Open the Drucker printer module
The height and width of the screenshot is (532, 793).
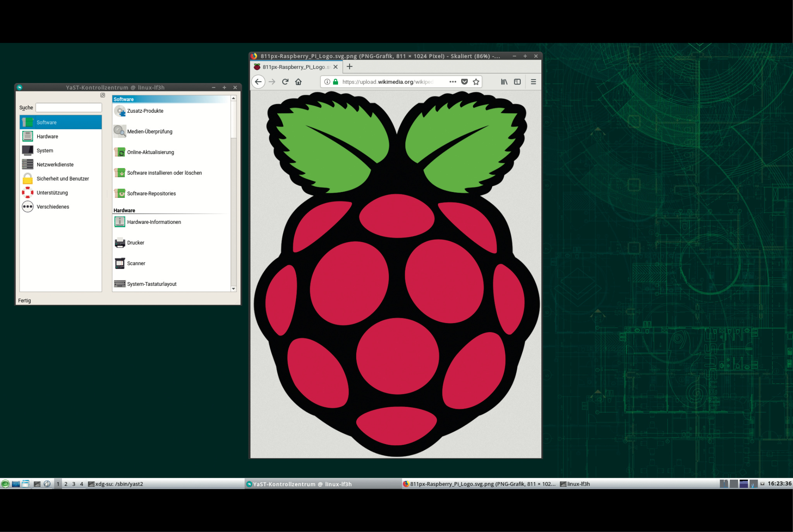(136, 243)
